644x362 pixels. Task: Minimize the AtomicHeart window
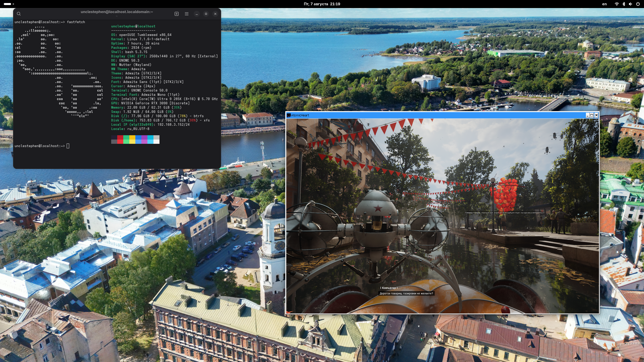587,115
